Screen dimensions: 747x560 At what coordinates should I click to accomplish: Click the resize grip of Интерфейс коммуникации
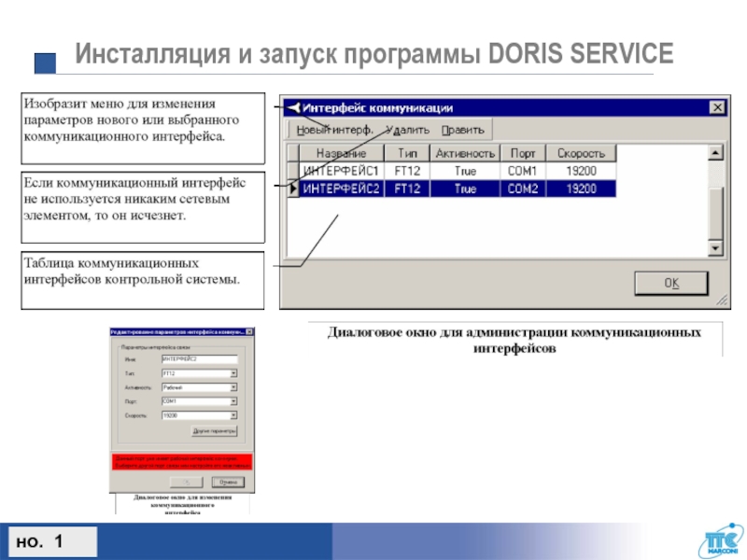(722, 300)
